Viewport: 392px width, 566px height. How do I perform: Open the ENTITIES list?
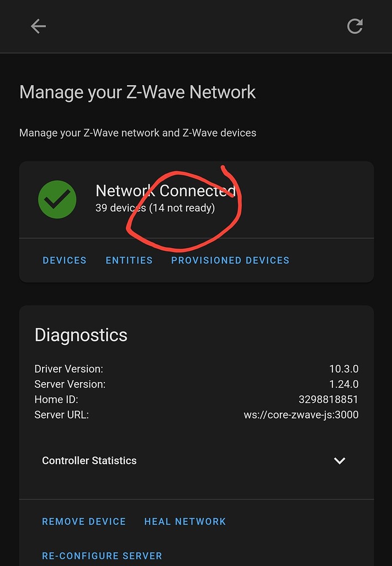[x=129, y=260]
